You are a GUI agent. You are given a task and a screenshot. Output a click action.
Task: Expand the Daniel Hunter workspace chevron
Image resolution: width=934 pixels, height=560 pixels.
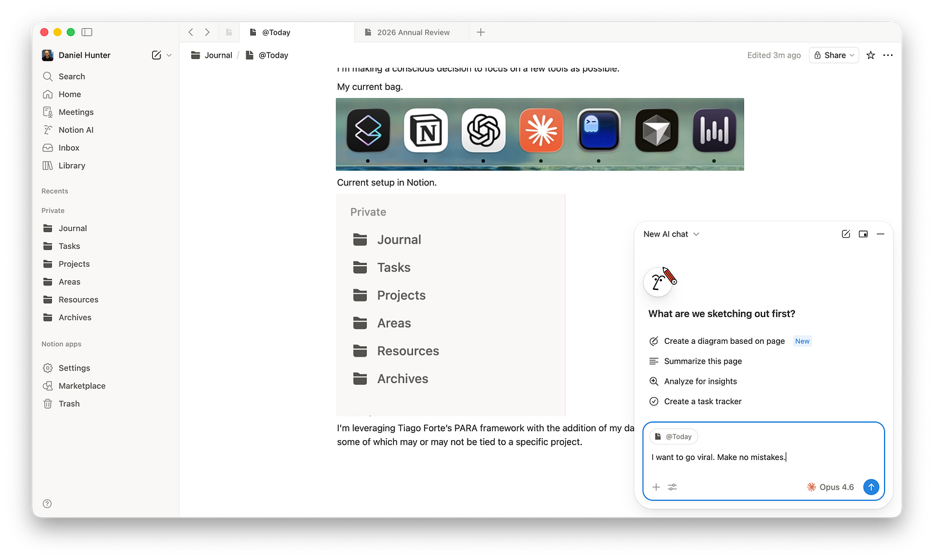point(169,55)
